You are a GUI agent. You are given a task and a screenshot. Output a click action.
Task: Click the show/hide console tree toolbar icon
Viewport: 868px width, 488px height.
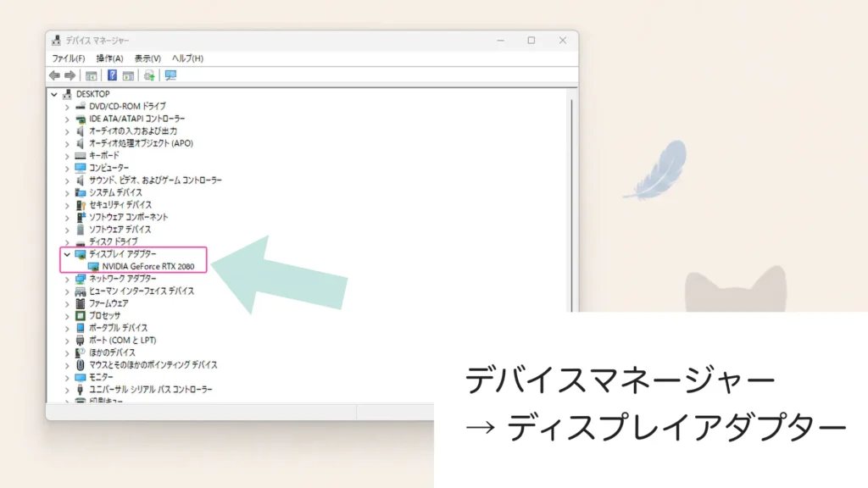pyautogui.click(x=92, y=75)
